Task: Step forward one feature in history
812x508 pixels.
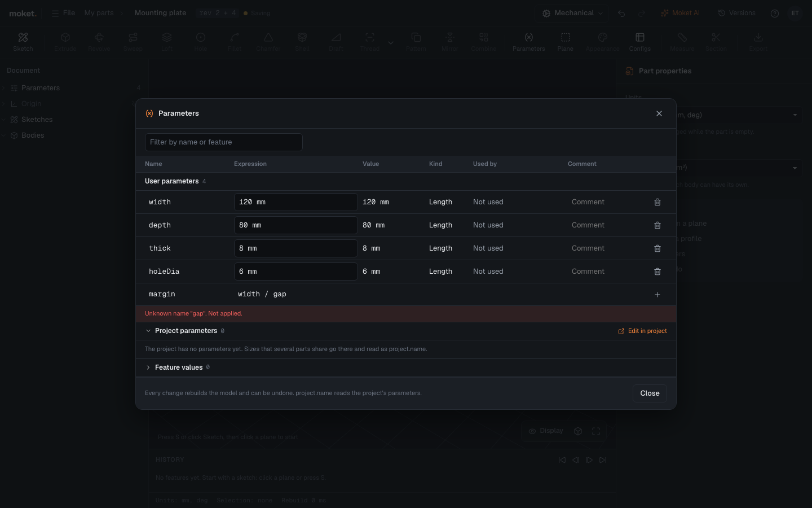Action: (x=589, y=460)
